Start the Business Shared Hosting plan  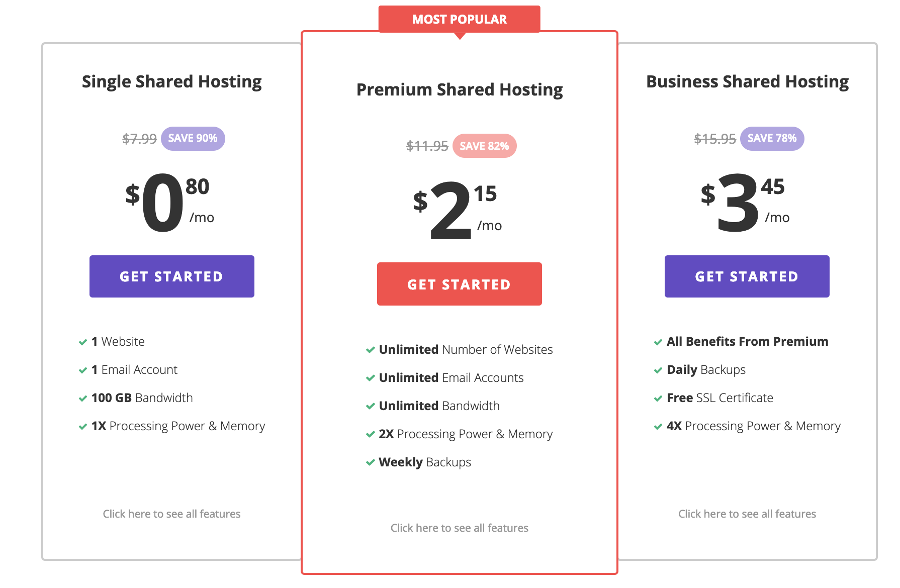[x=747, y=276]
